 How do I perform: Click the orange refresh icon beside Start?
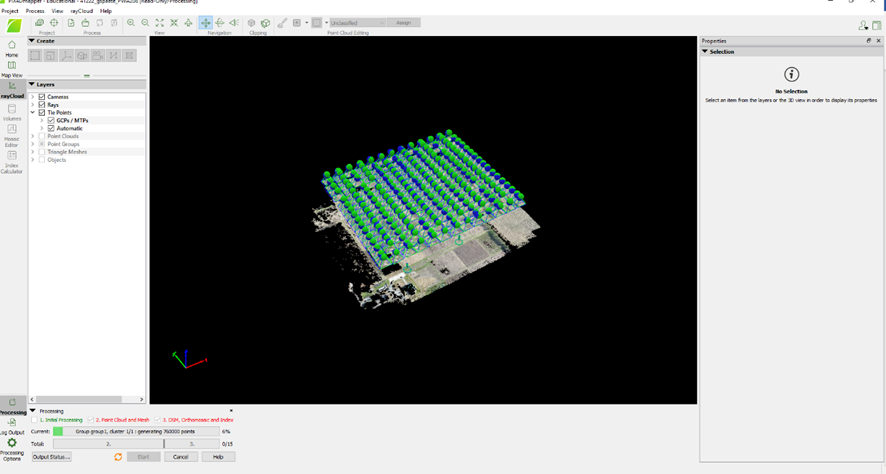pos(118,456)
